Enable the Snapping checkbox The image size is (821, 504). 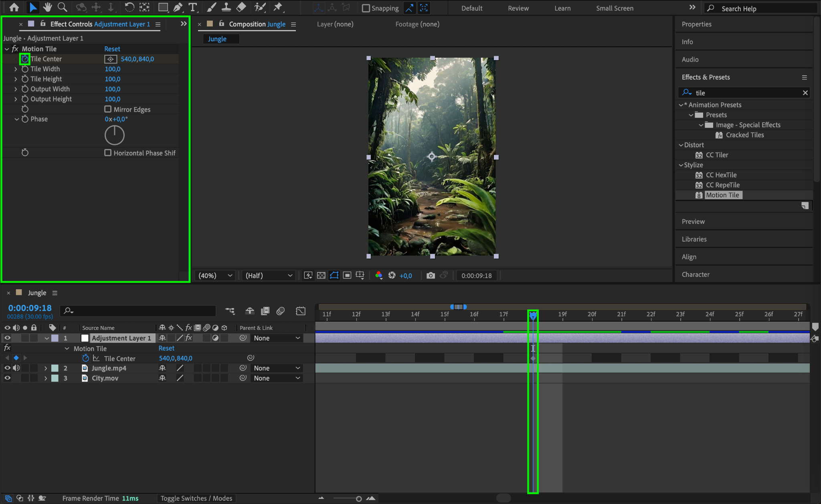pyautogui.click(x=366, y=8)
